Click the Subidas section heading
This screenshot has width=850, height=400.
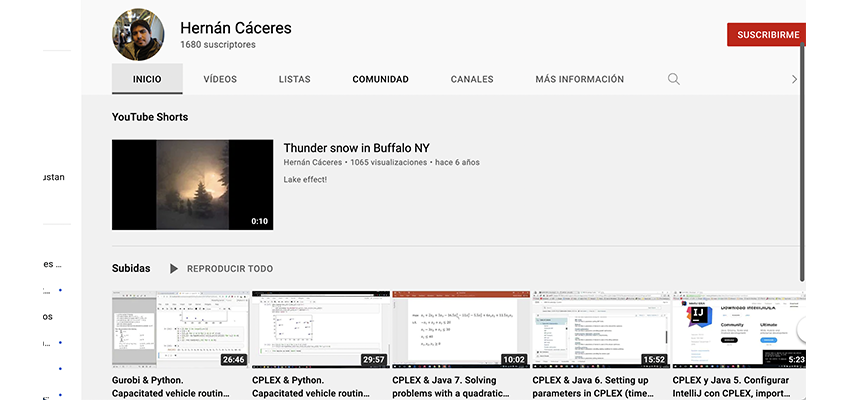(x=131, y=269)
